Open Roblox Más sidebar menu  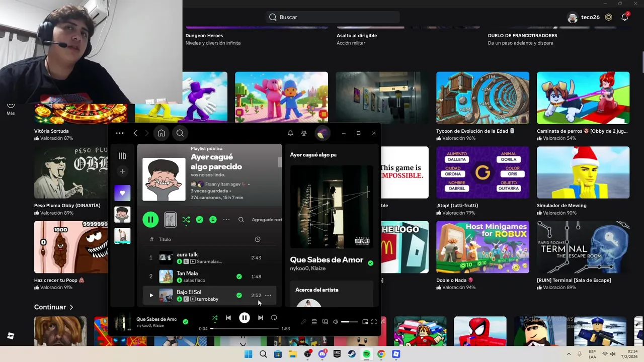[11, 108]
